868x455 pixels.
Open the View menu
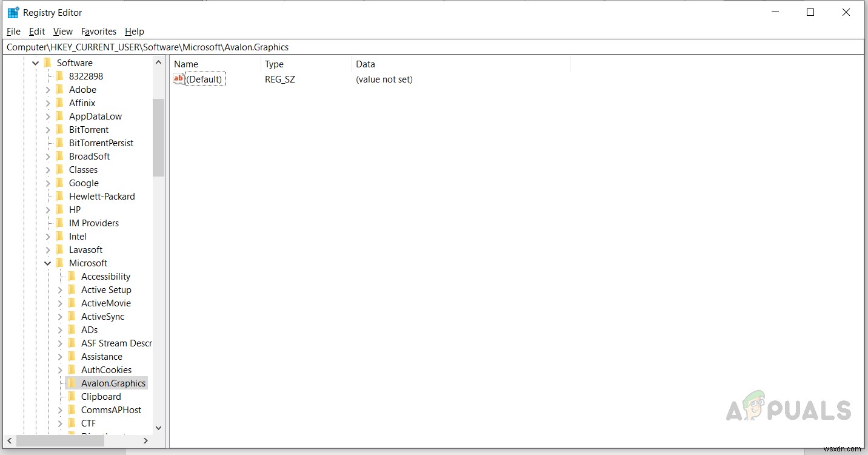[63, 31]
